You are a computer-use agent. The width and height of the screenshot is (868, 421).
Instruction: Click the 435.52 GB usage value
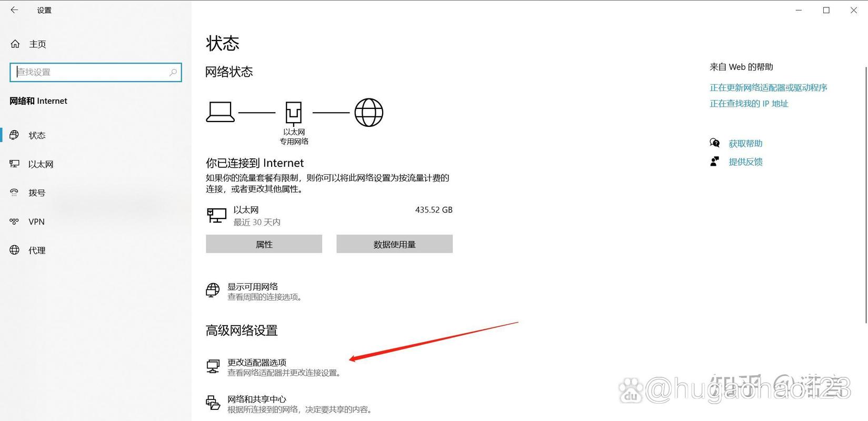(x=434, y=210)
